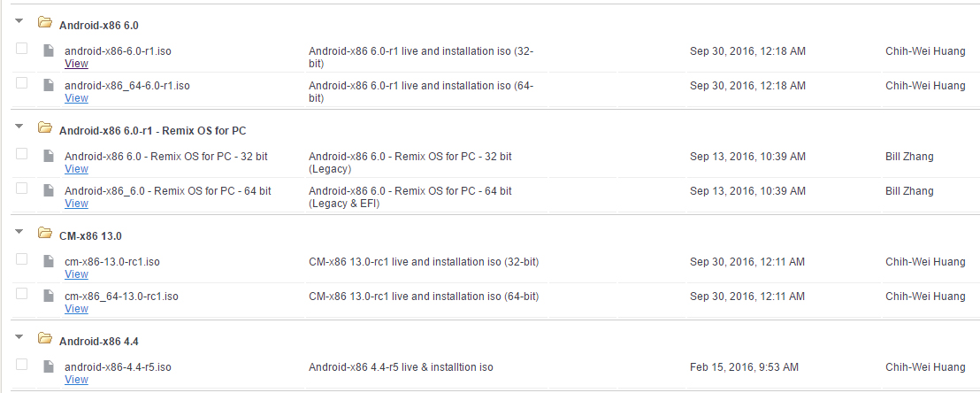Collapse the Android-x86 4.4 section arrow

[x=19, y=336]
